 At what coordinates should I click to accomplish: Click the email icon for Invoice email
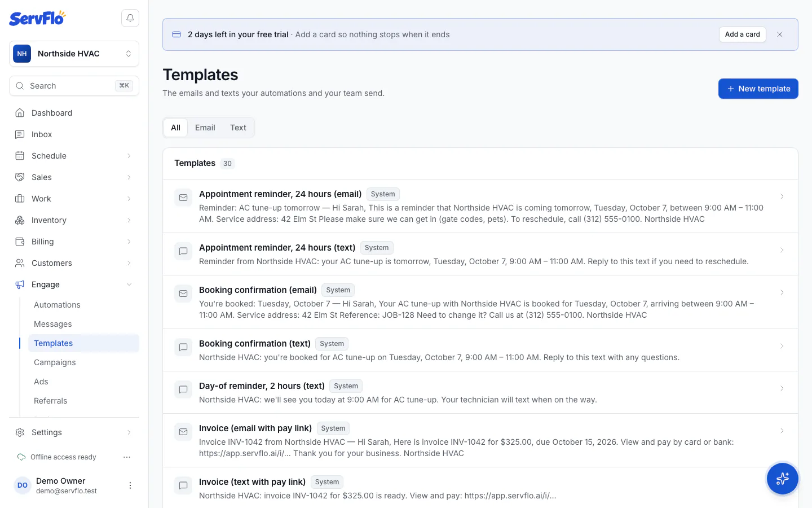(x=183, y=432)
